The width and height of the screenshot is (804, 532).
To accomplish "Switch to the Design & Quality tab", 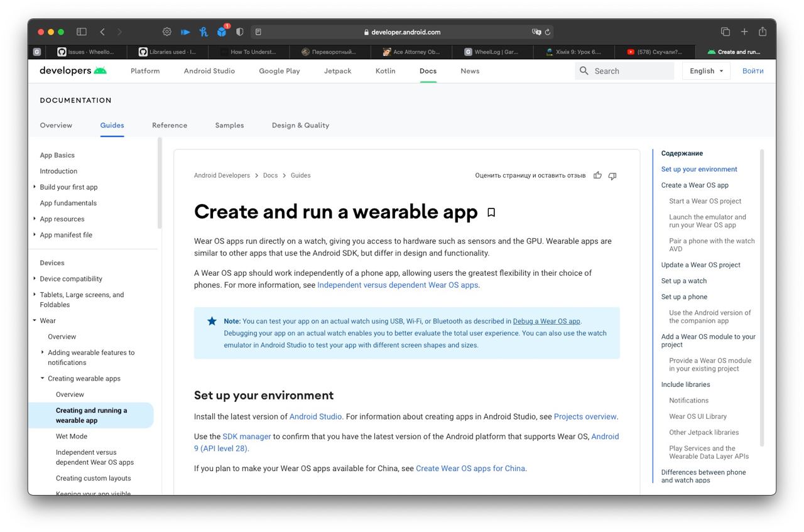I will [300, 125].
